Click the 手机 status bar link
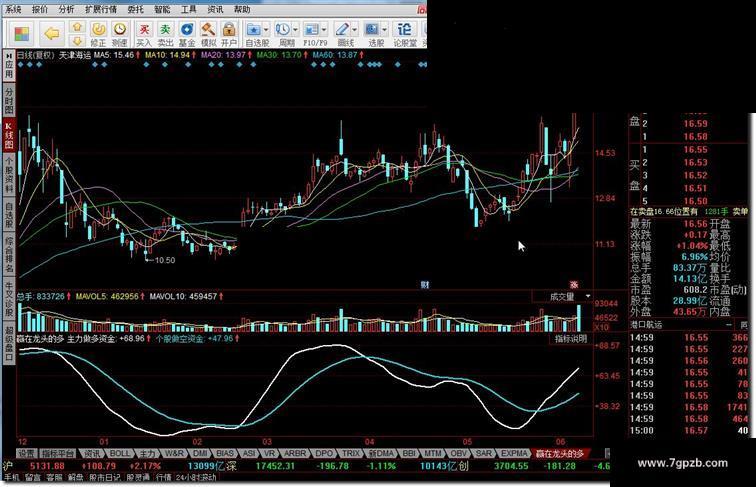756x487 pixels. [x=12, y=477]
